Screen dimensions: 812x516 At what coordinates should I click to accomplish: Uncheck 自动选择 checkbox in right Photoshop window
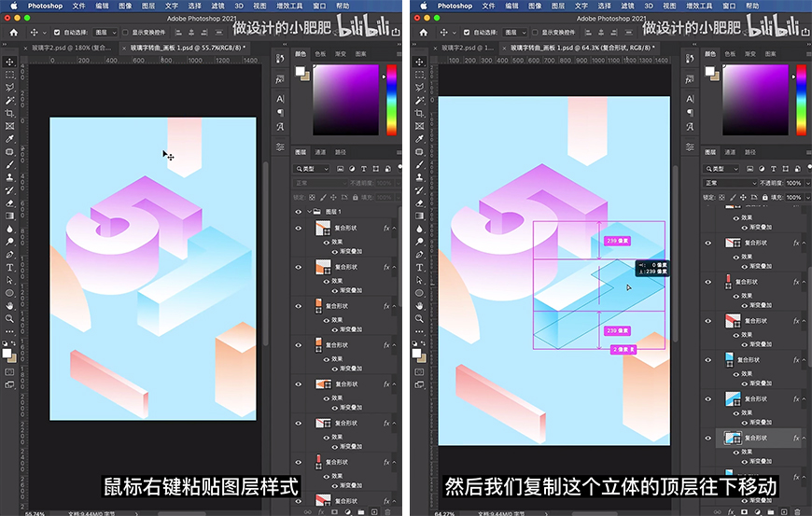pyautogui.click(x=467, y=32)
